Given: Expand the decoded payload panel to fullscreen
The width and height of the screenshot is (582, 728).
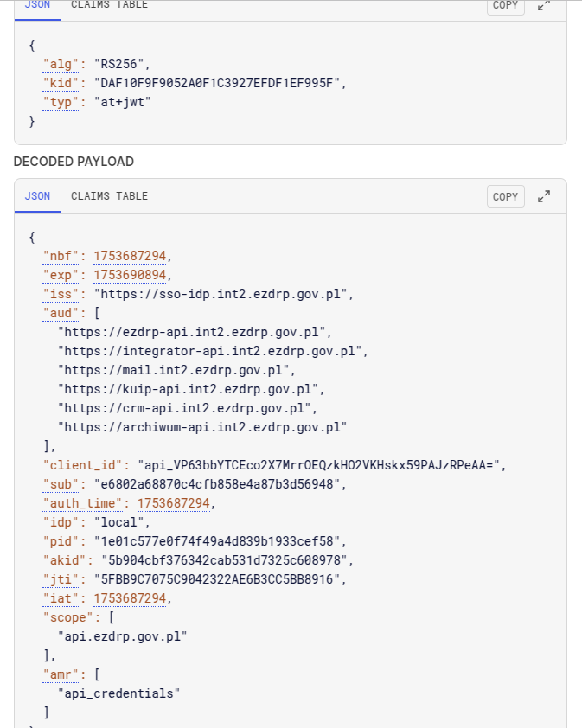Looking at the screenshot, I should click(x=544, y=196).
